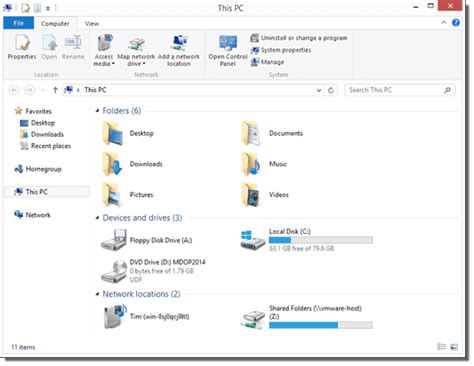Click Manage in System group
Image resolution: width=474 pixels, height=366 pixels.
tap(267, 62)
